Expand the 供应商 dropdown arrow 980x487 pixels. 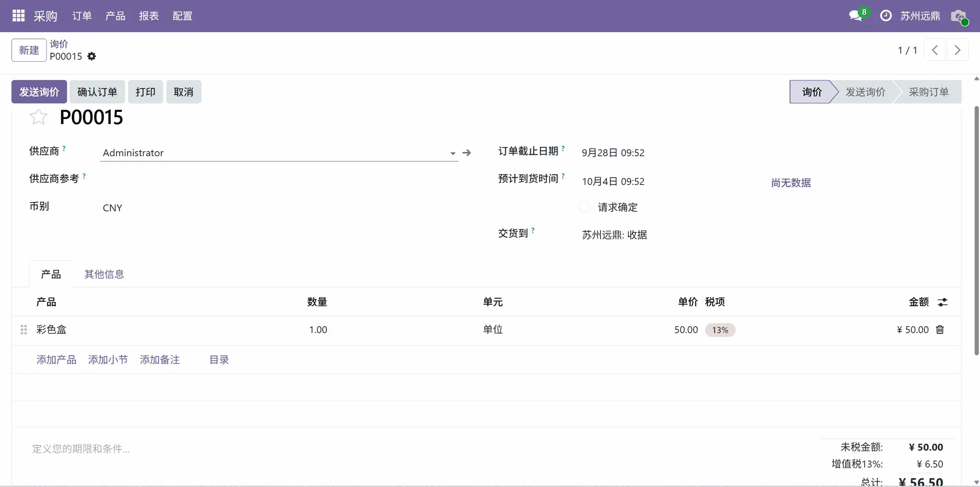(452, 153)
